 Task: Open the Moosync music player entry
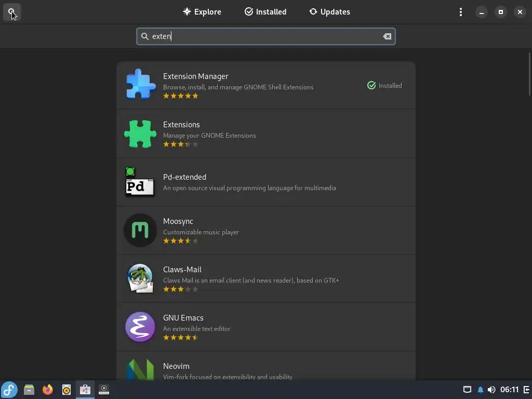[265, 230]
